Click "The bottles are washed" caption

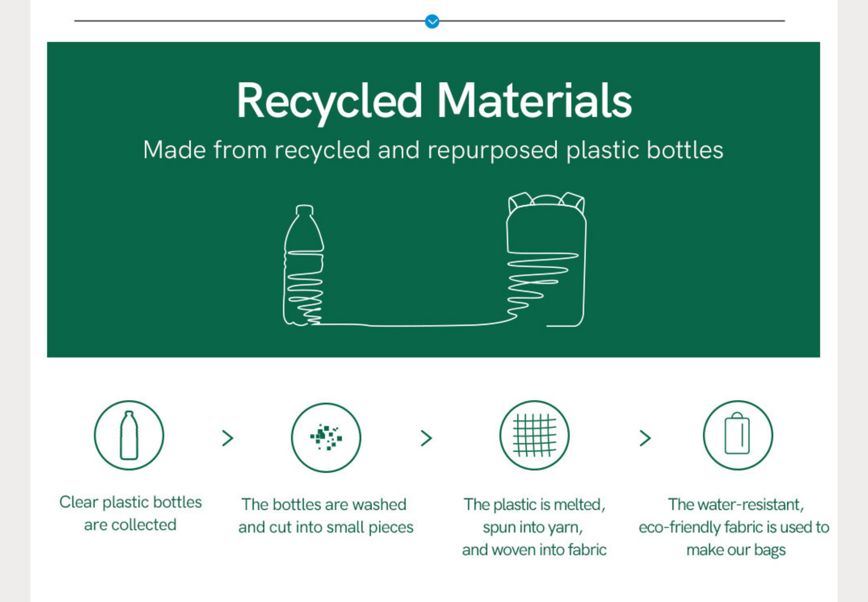(x=325, y=515)
